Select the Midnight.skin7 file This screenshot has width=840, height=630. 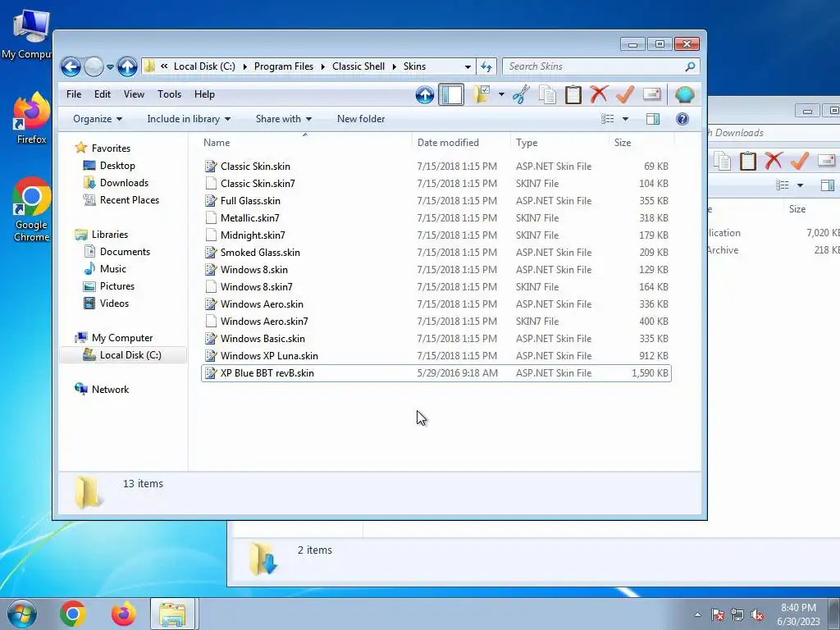click(x=436, y=235)
